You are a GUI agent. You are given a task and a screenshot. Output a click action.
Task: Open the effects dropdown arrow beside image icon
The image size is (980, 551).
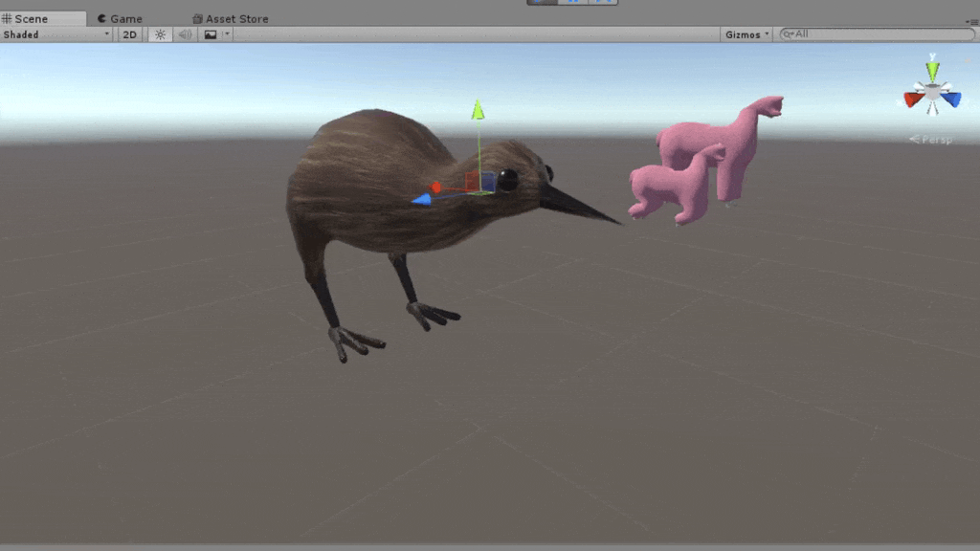(227, 34)
